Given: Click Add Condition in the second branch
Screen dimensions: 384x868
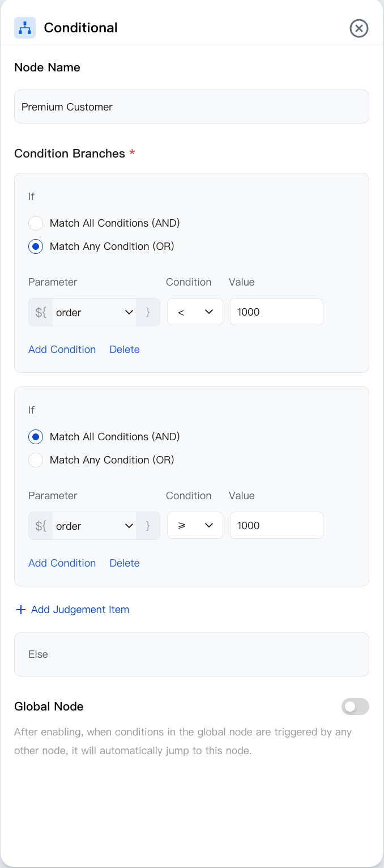Looking at the screenshot, I should 62,563.
